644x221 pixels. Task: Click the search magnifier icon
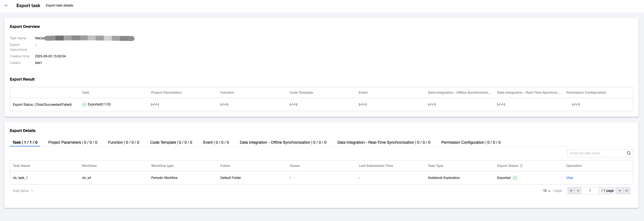click(x=628, y=153)
